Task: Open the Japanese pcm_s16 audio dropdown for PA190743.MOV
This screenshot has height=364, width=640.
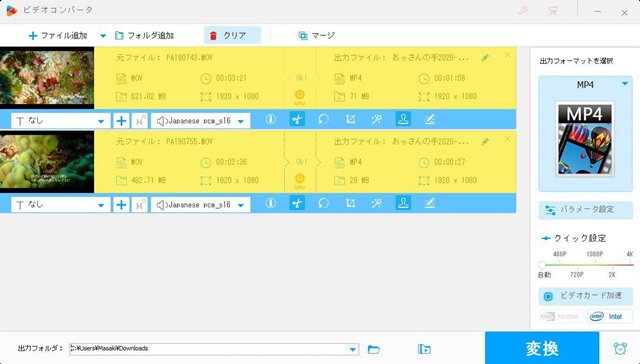Action: click(x=200, y=121)
